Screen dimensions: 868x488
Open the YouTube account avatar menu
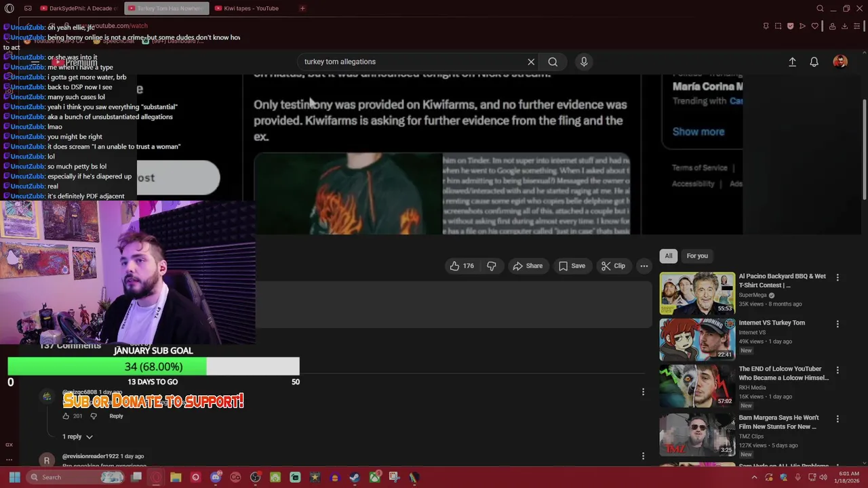click(840, 62)
